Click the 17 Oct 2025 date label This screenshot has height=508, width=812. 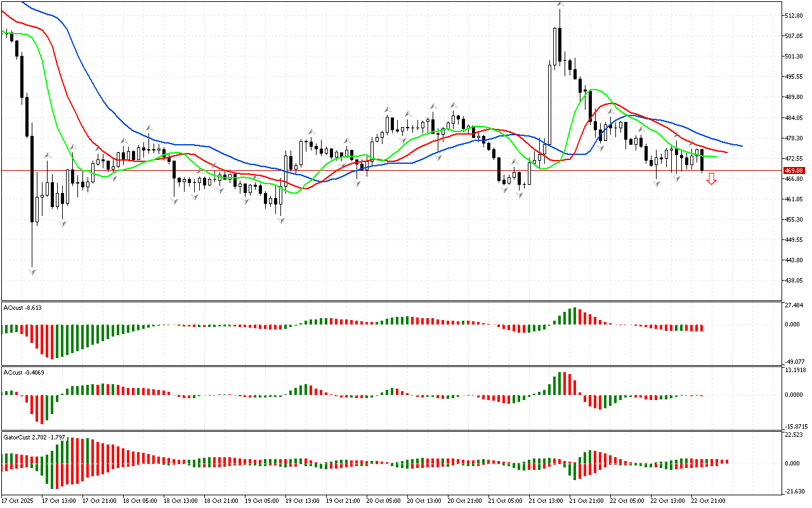click(x=19, y=500)
